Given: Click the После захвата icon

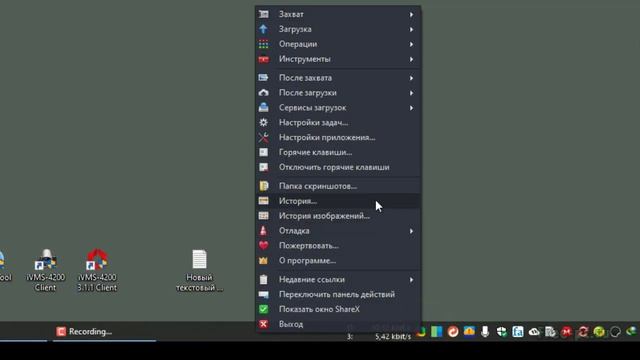Looking at the screenshot, I should pyautogui.click(x=264, y=78).
